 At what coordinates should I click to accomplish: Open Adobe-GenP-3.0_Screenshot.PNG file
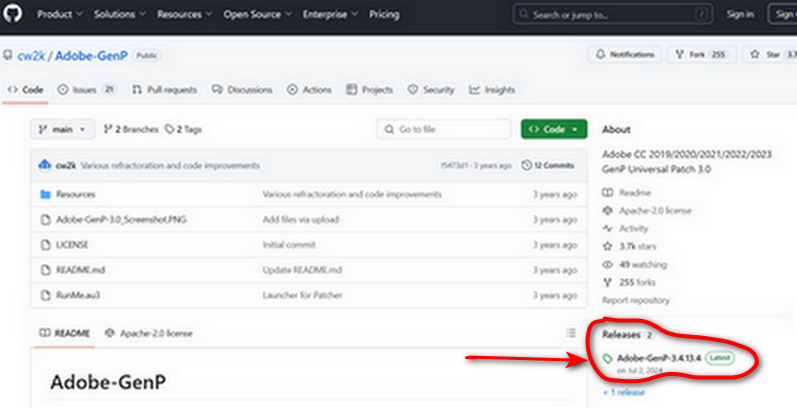click(x=121, y=219)
